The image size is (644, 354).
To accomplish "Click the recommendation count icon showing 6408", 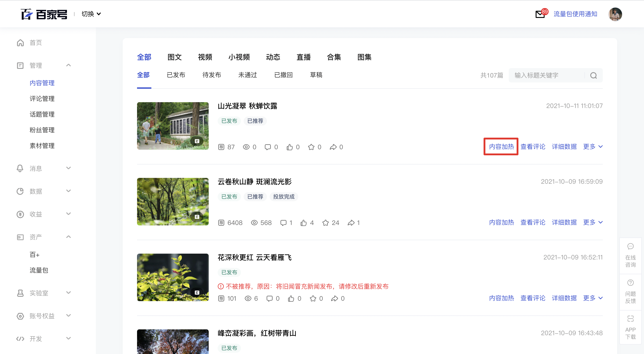I will (x=221, y=223).
